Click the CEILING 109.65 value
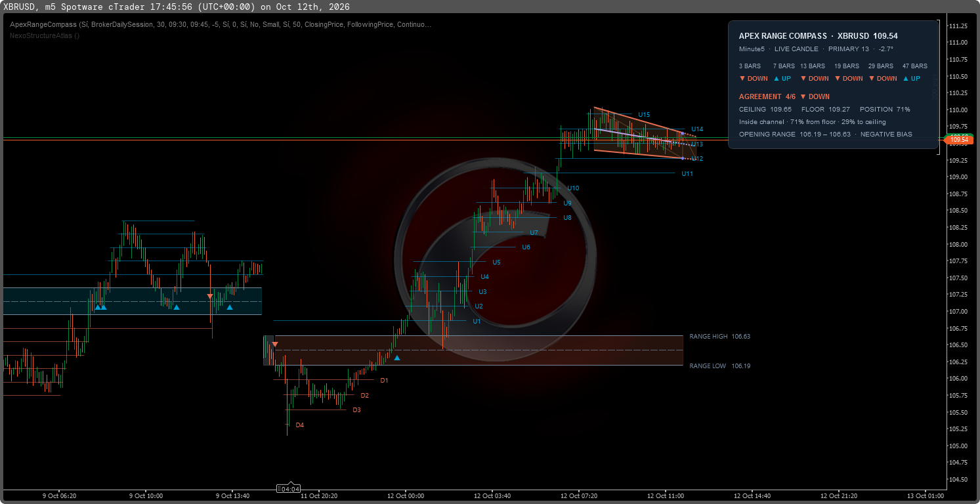The width and height of the screenshot is (980, 504). click(x=765, y=110)
